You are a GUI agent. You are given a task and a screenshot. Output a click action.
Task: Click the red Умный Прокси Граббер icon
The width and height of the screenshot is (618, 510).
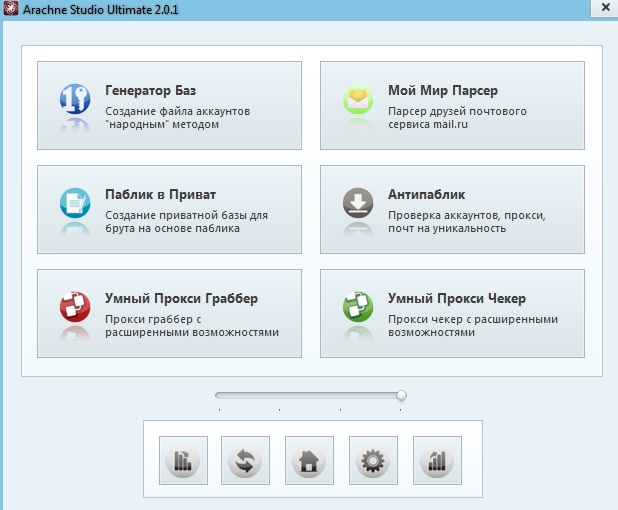click(76, 306)
